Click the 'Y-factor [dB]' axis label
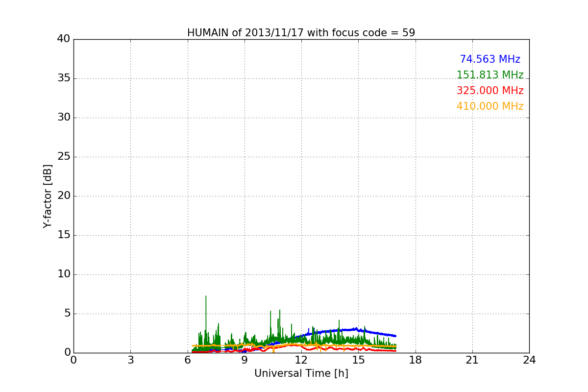The height and width of the screenshot is (392, 588). click(48, 196)
